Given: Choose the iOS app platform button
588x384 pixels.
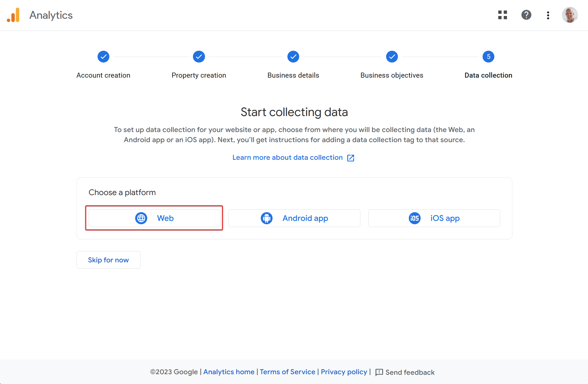Looking at the screenshot, I should coord(434,218).
